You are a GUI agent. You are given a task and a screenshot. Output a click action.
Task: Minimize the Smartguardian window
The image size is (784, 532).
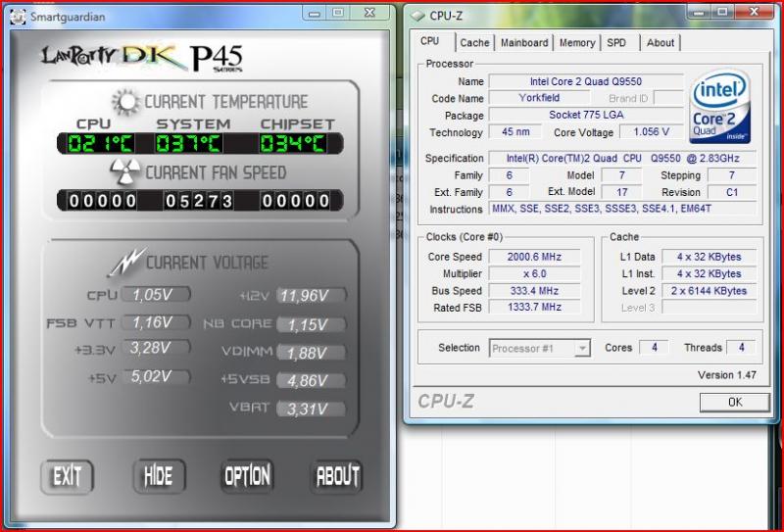[314, 14]
